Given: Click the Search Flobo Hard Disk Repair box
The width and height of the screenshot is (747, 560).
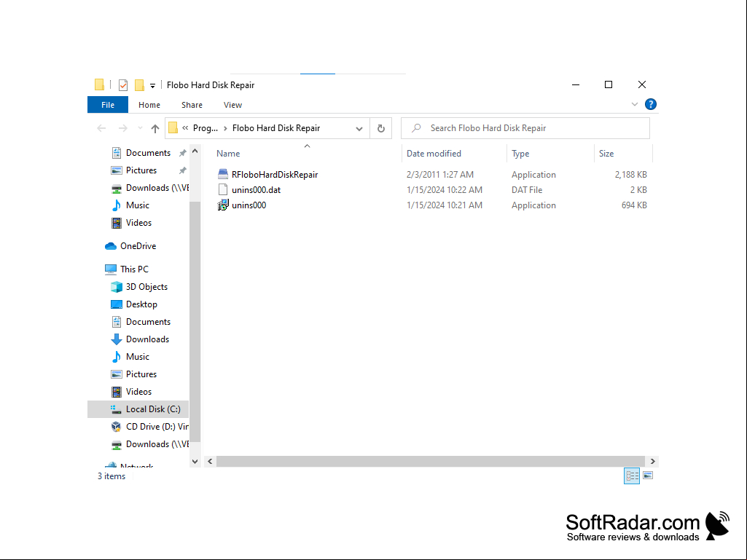Looking at the screenshot, I should [x=525, y=128].
